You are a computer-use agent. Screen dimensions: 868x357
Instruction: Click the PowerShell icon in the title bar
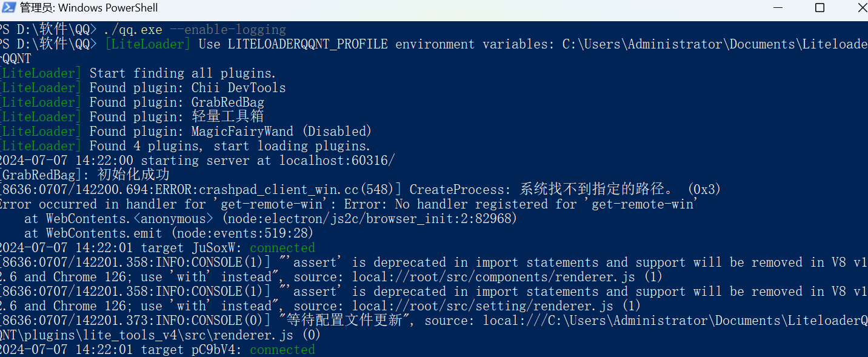(8, 8)
